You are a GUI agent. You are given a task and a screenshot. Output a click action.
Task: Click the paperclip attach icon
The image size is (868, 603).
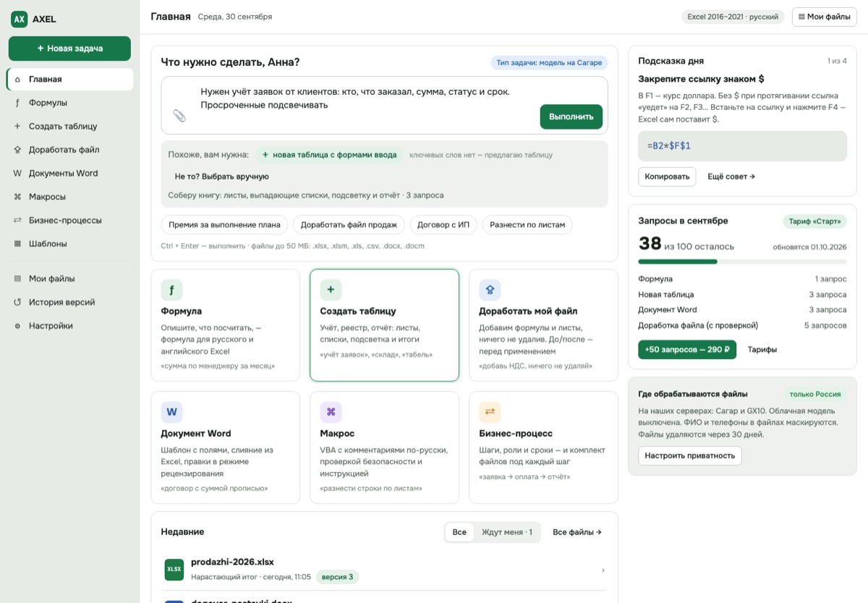point(179,116)
